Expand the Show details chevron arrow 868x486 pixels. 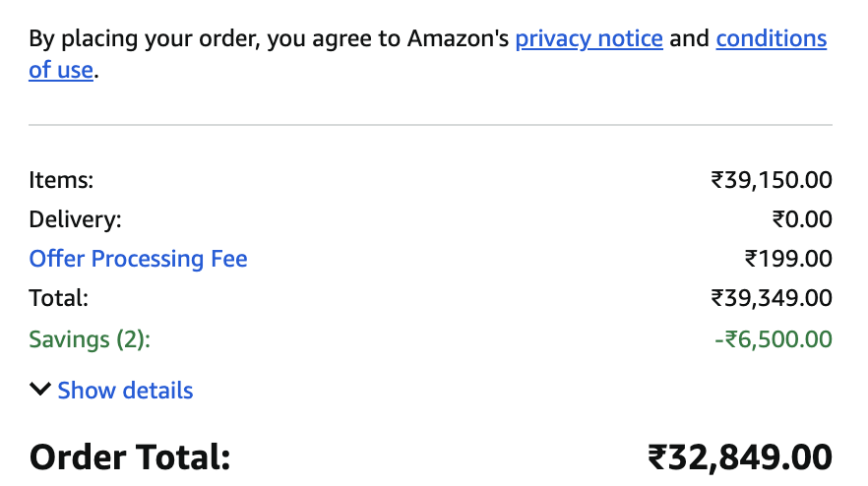[x=39, y=390]
